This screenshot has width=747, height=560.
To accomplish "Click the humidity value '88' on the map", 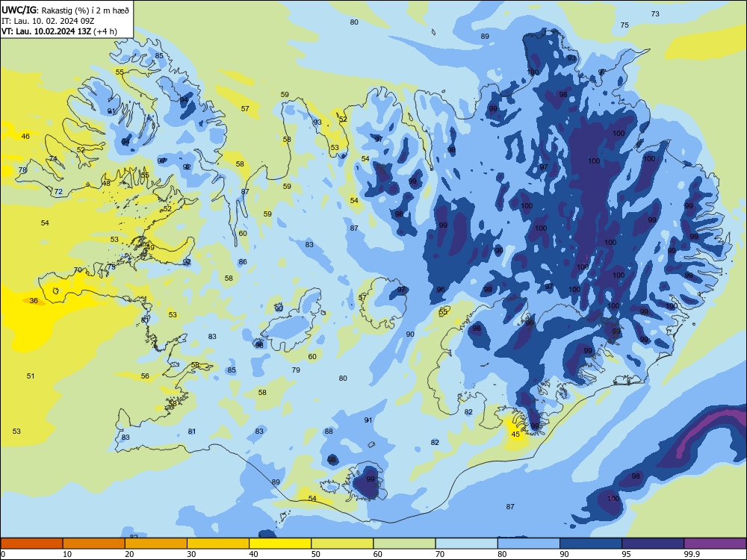I will 329,432.
